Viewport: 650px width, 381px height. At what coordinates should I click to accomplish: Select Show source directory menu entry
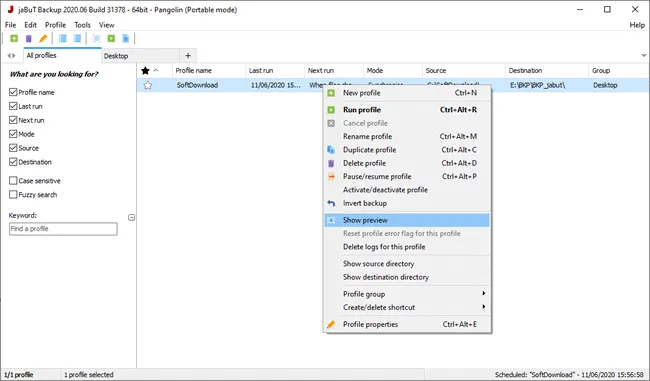pos(407,264)
